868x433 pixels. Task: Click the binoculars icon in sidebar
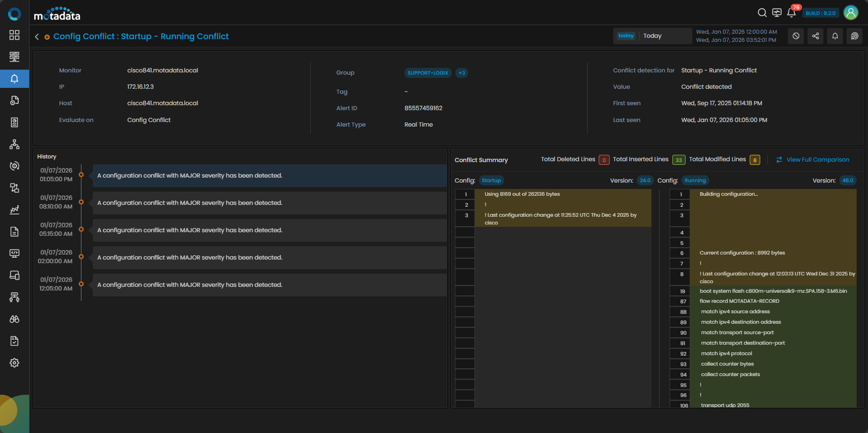15,319
